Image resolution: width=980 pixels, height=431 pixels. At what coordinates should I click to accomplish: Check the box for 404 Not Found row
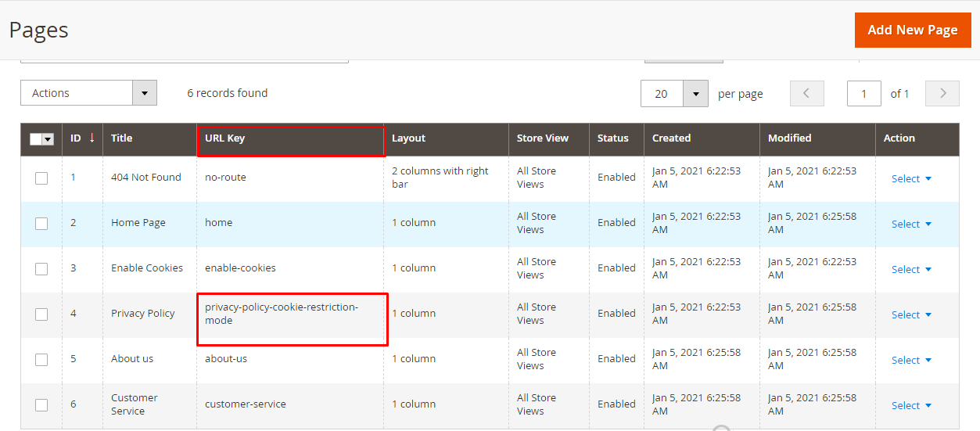(41, 178)
